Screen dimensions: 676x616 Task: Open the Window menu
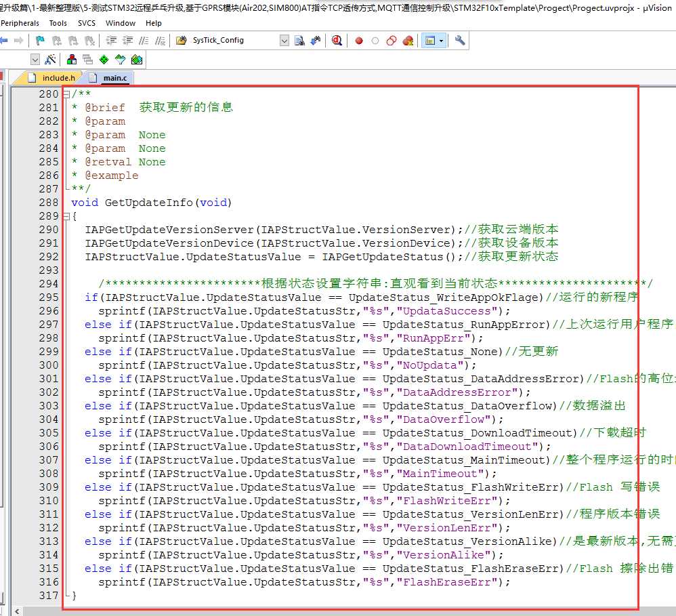[x=121, y=23]
